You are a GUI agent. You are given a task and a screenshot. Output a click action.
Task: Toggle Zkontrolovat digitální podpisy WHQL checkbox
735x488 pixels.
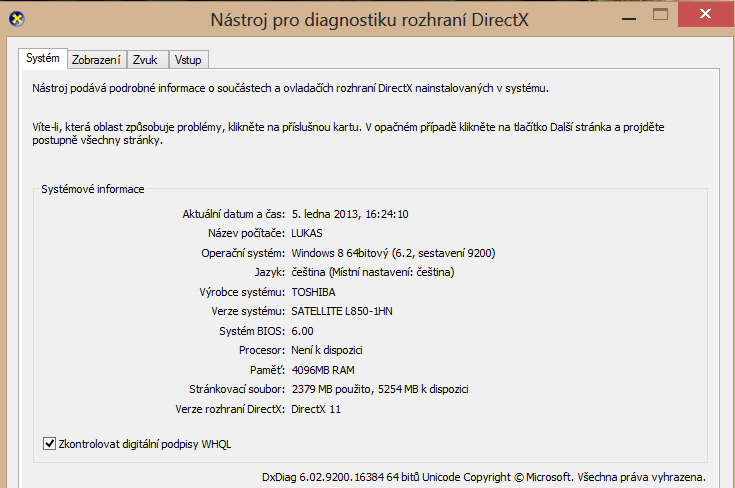[x=49, y=443]
